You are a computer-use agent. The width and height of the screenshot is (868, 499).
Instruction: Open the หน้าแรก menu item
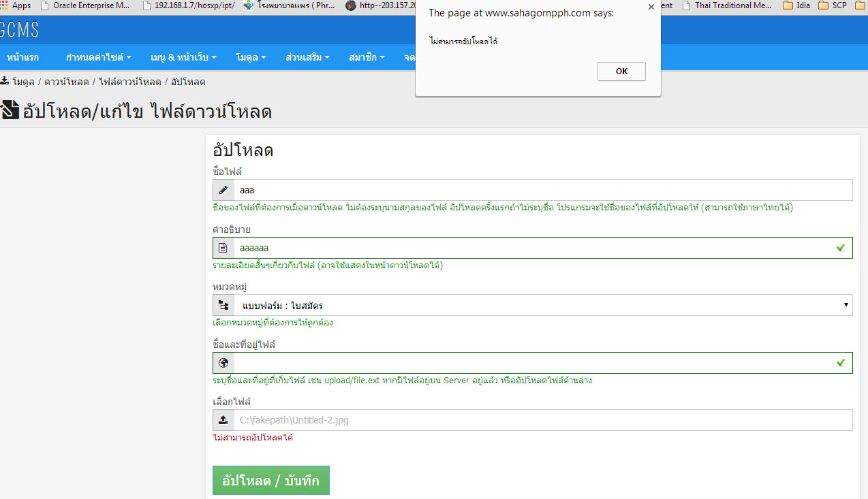[22, 57]
